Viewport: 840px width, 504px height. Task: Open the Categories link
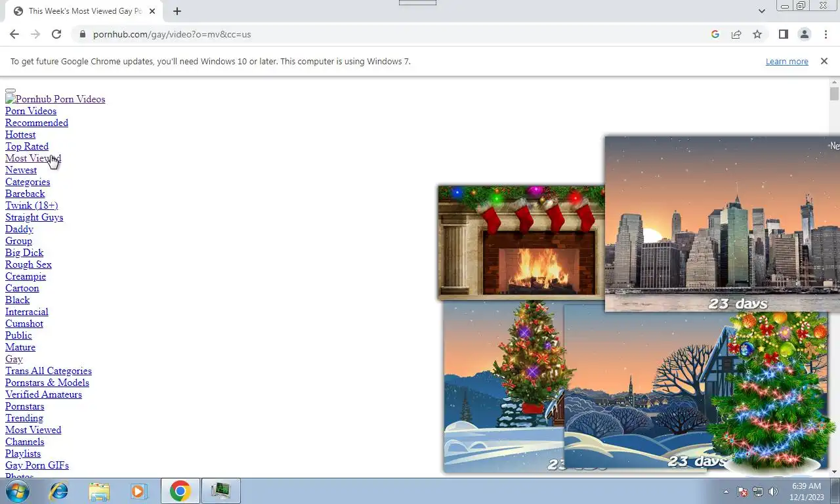tap(28, 182)
